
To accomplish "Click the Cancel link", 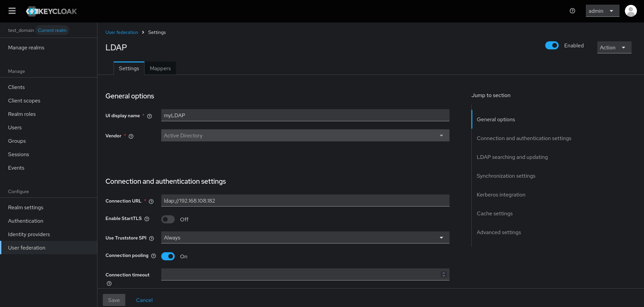I will 144,300.
